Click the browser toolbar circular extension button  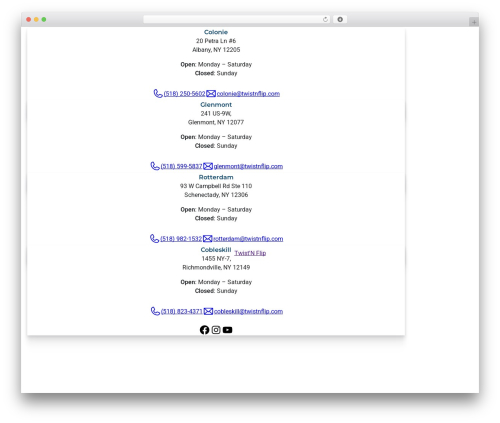[x=340, y=19]
